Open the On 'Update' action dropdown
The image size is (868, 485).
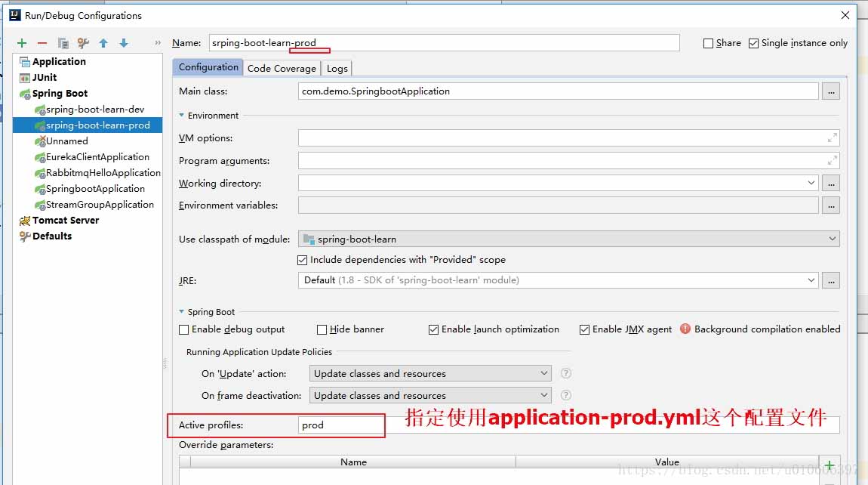543,372
